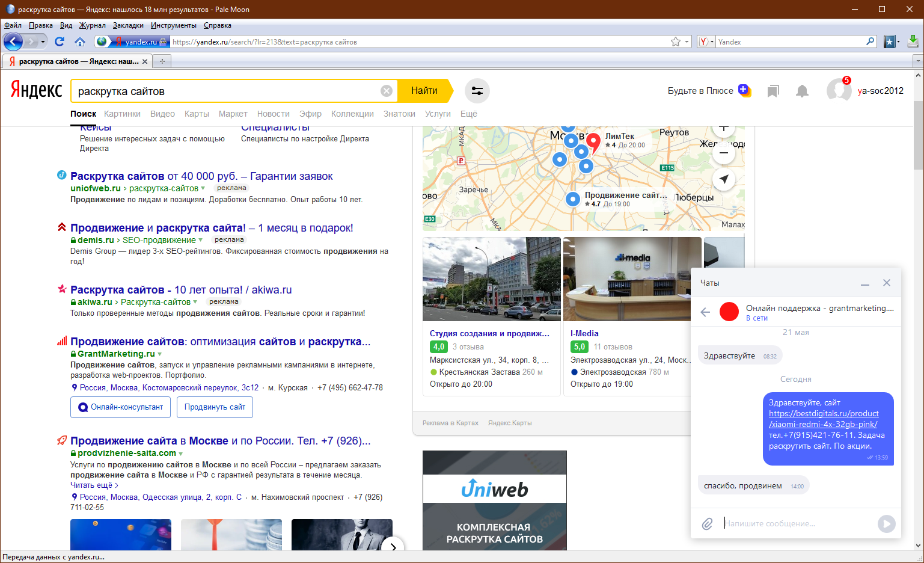Click the Продвинуть сайт button

(x=215, y=407)
